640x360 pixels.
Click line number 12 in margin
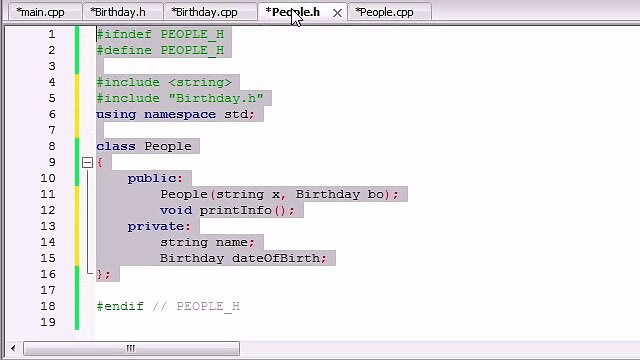[x=48, y=210]
